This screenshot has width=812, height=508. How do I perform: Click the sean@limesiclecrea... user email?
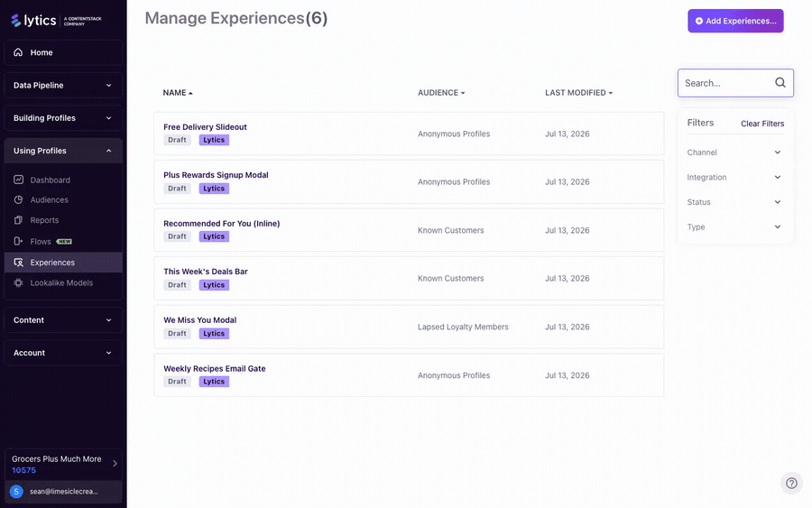coord(64,492)
